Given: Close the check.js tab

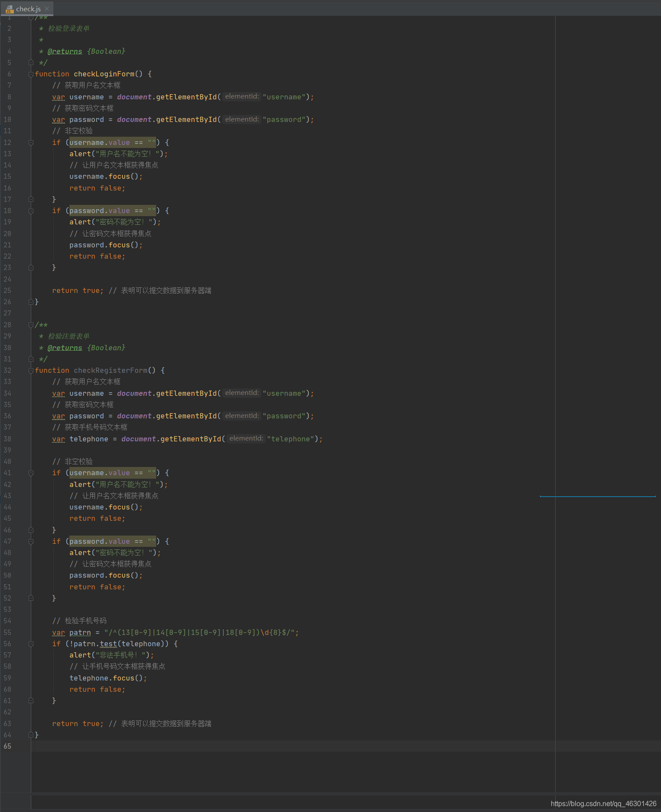Looking at the screenshot, I should click(x=47, y=9).
